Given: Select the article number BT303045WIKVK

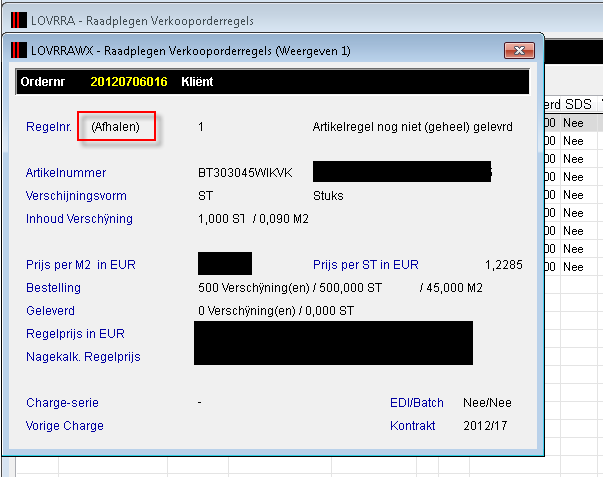Looking at the screenshot, I should 245,173.
